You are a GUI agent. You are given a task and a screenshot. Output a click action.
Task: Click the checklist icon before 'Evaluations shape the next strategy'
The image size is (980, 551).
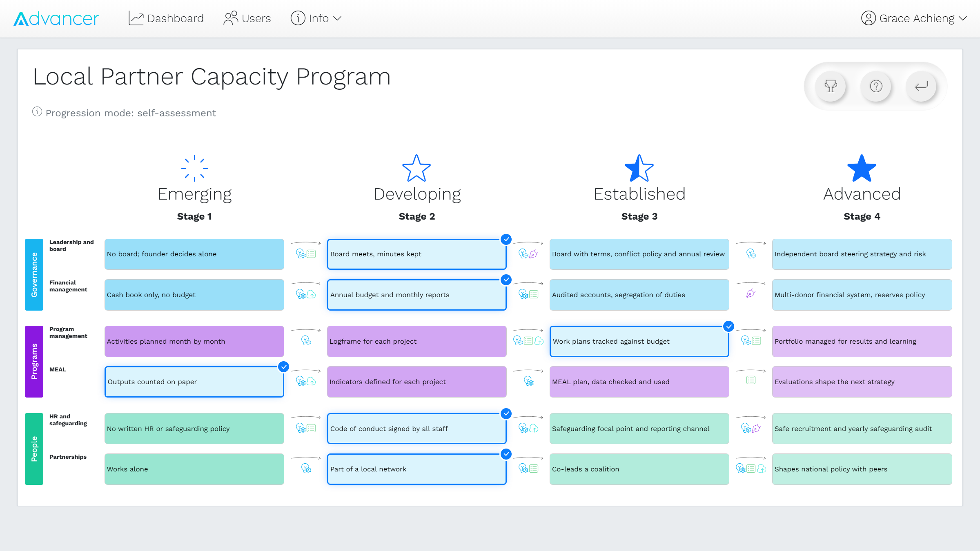[x=751, y=380]
